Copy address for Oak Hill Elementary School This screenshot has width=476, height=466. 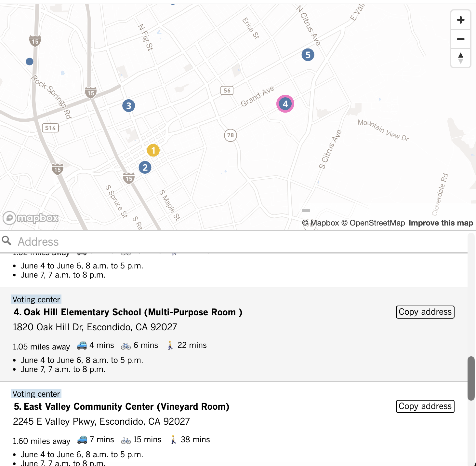coord(425,312)
